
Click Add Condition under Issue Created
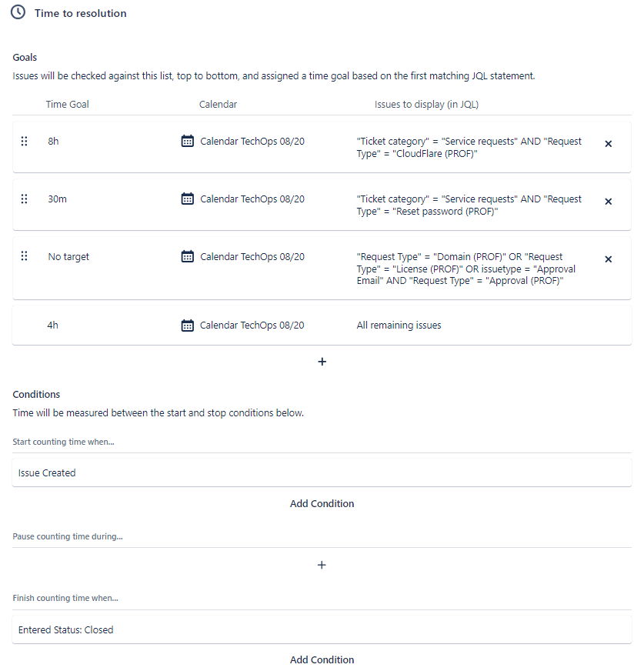click(322, 504)
